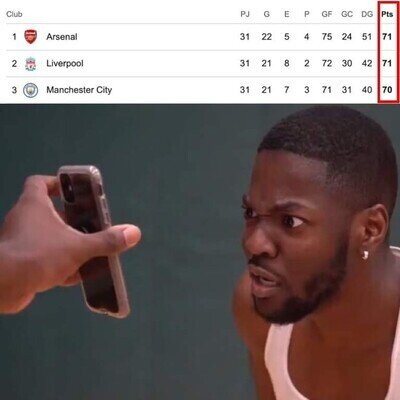Select the GF column header

coord(327,14)
